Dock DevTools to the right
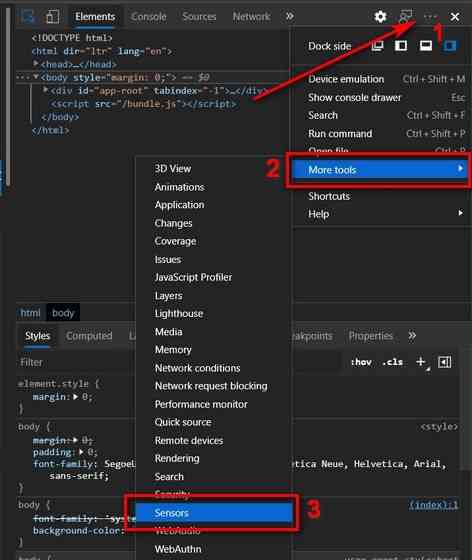This screenshot has height=560, width=472. click(x=450, y=46)
